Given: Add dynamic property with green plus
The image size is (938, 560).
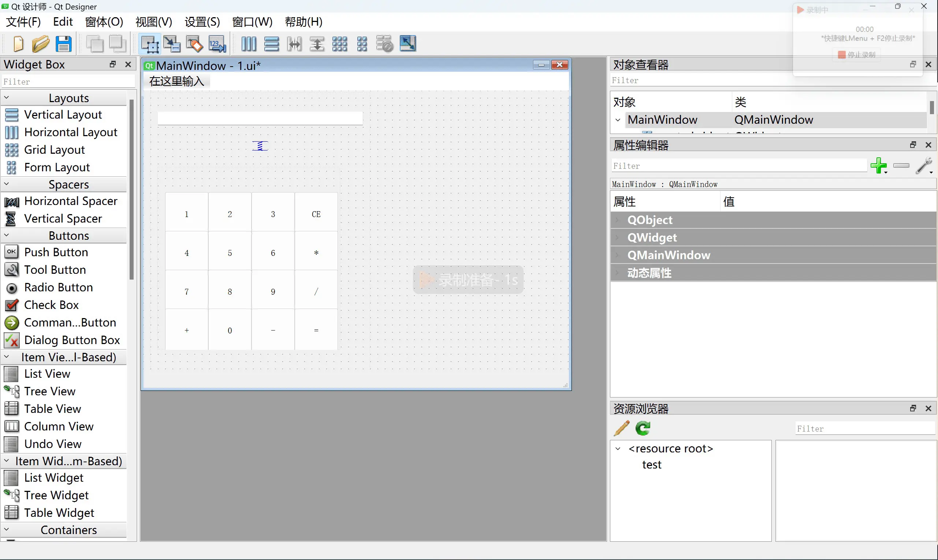Looking at the screenshot, I should (879, 166).
